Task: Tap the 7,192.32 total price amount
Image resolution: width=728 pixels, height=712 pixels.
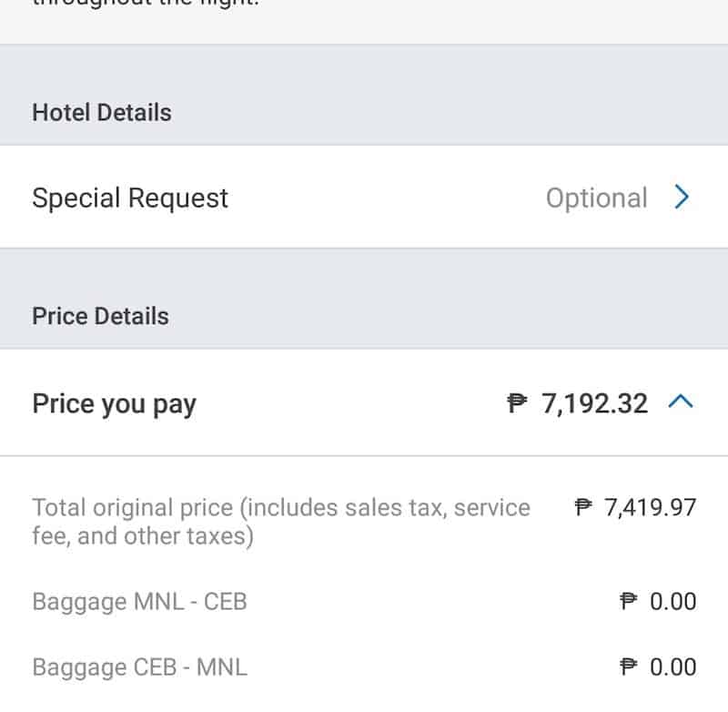Action: point(595,403)
